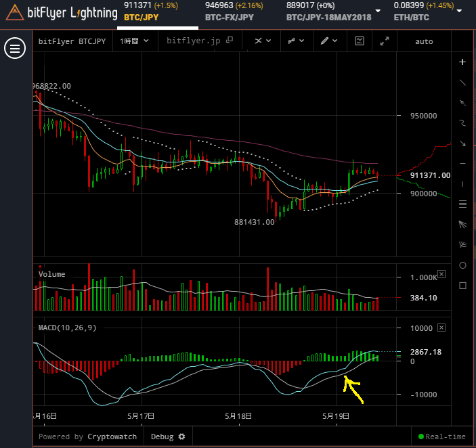Close the MACD indicator panel
The height and width of the screenshot is (448, 476).
click(x=441, y=328)
